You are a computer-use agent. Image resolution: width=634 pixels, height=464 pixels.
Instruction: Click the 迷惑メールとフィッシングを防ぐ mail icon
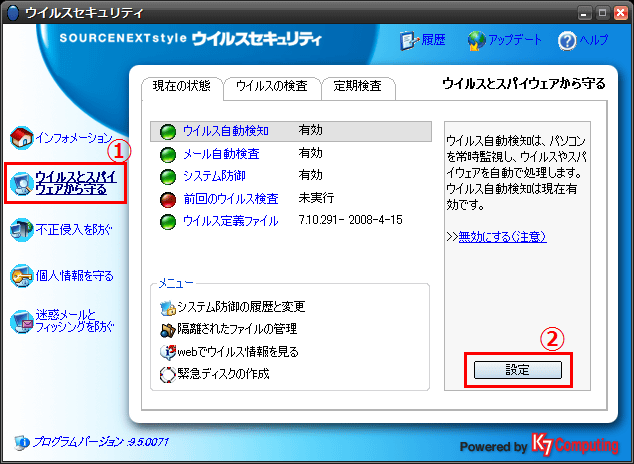pos(21,322)
